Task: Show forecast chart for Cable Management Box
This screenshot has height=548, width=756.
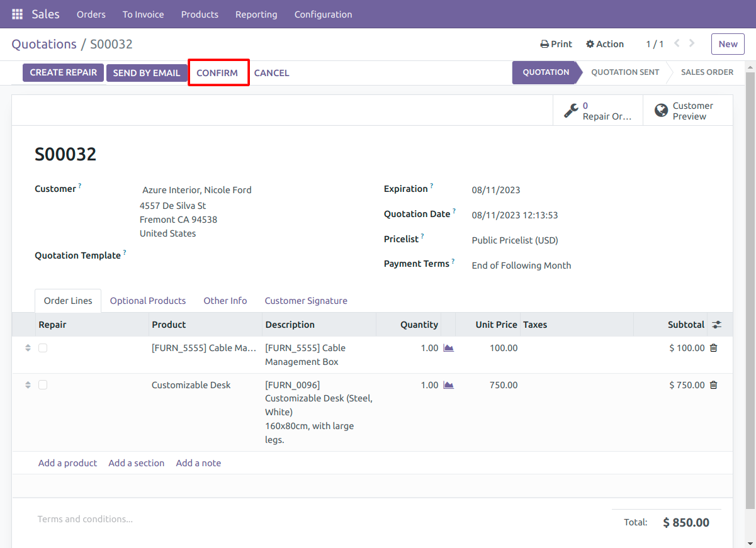Action: (448, 348)
